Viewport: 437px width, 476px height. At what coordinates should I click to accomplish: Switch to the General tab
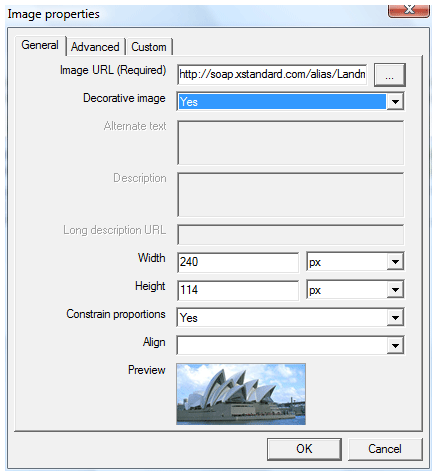[x=40, y=45]
